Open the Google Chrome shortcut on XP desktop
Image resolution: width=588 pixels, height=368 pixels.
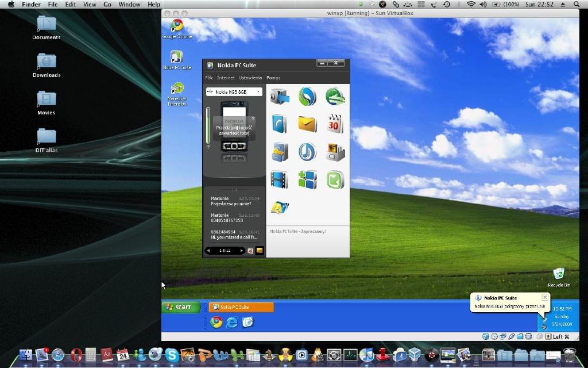pos(177,29)
